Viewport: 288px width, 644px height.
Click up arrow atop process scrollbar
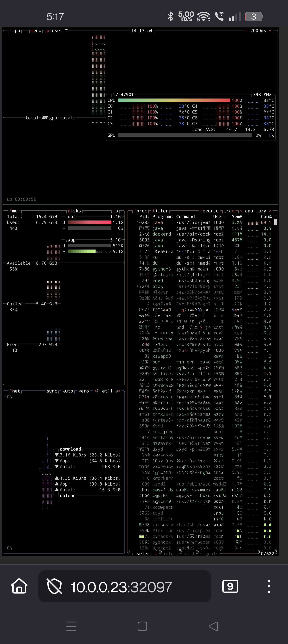click(x=275, y=217)
